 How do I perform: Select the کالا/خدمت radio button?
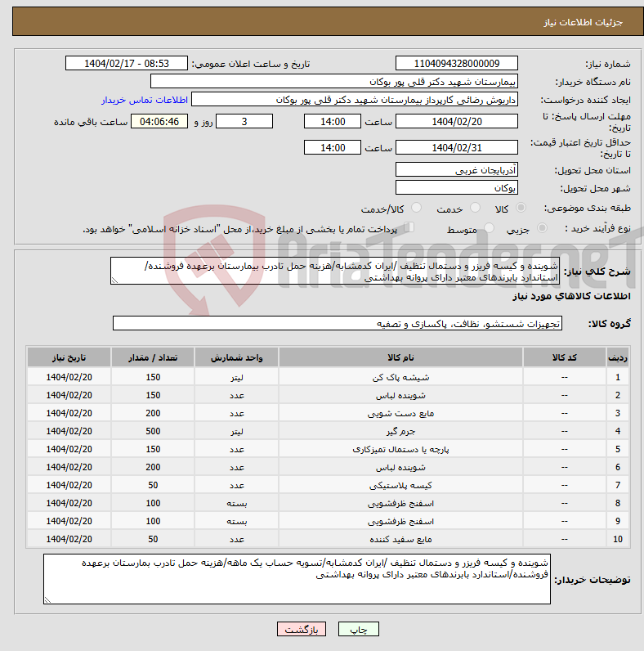(416, 208)
